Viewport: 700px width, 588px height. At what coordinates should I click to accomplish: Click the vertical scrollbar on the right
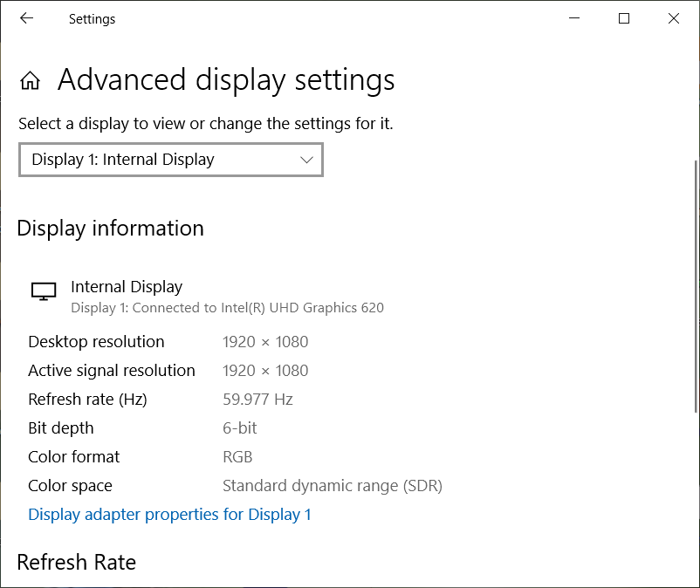pyautogui.click(x=695, y=262)
